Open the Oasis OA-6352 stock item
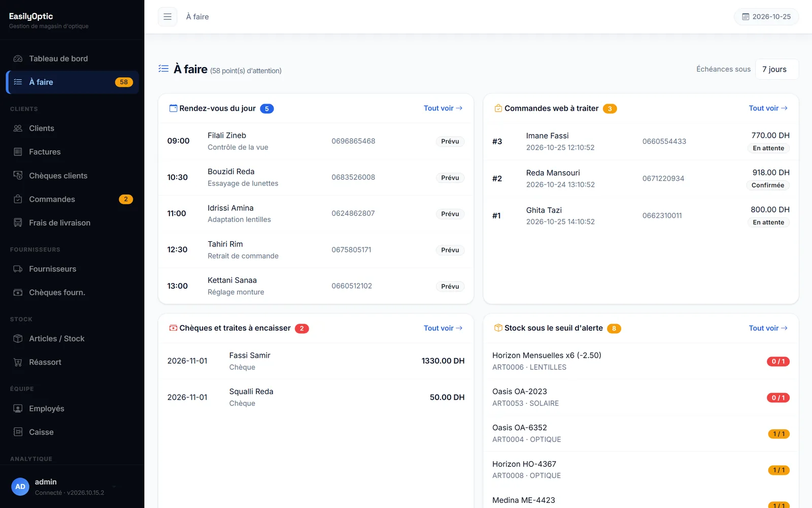This screenshot has height=508, width=812. (641, 433)
